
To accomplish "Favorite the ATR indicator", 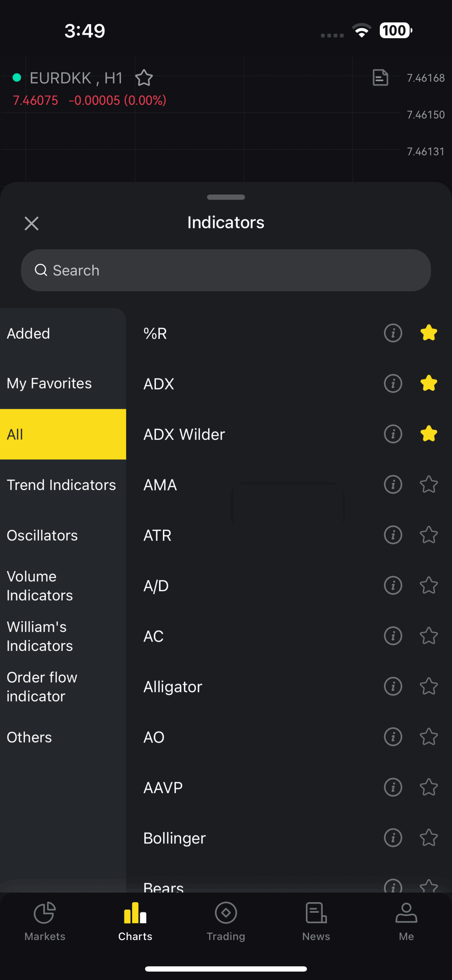I will [428, 535].
